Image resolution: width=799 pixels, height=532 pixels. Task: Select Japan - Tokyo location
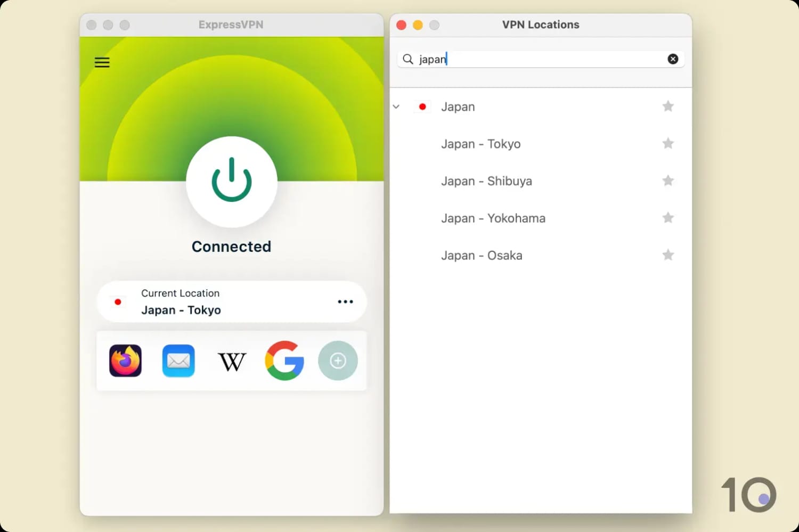(541, 144)
